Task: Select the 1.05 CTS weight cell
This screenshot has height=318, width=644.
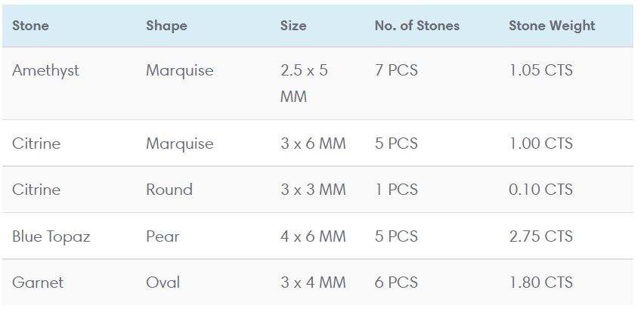Action: point(540,71)
